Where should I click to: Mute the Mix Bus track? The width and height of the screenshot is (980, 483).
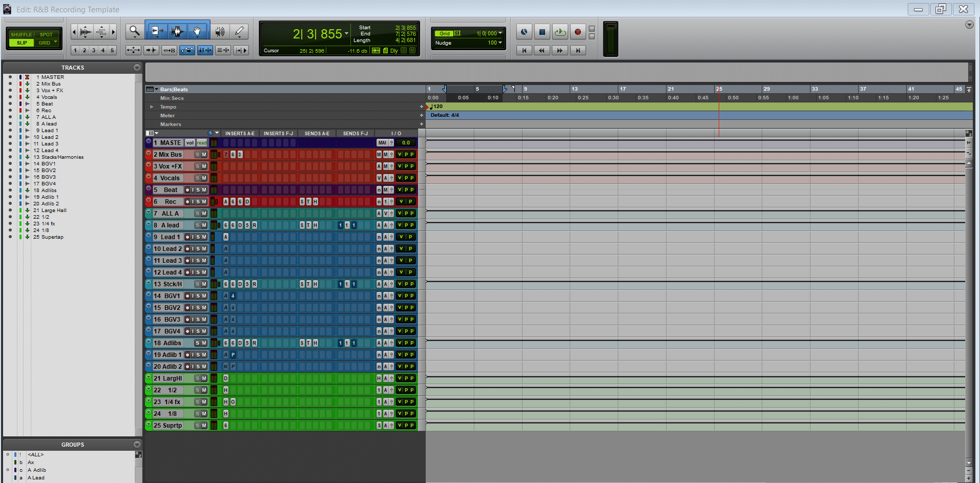click(x=204, y=155)
